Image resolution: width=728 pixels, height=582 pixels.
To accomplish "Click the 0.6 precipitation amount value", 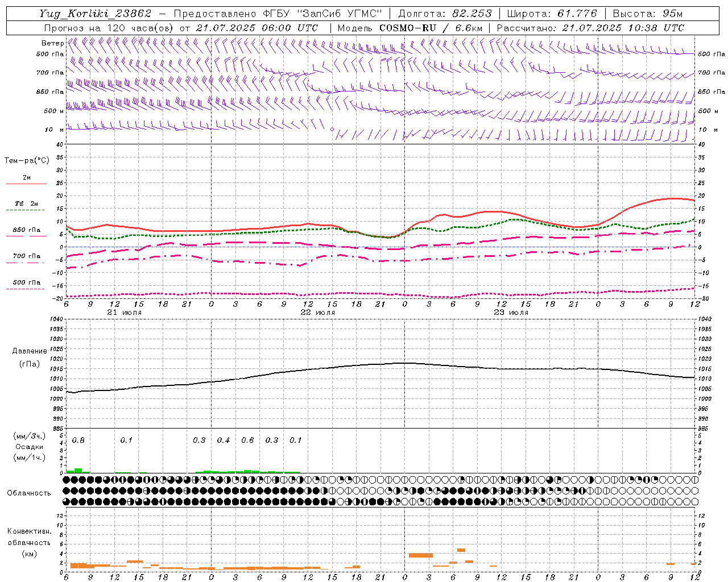I will click(247, 440).
